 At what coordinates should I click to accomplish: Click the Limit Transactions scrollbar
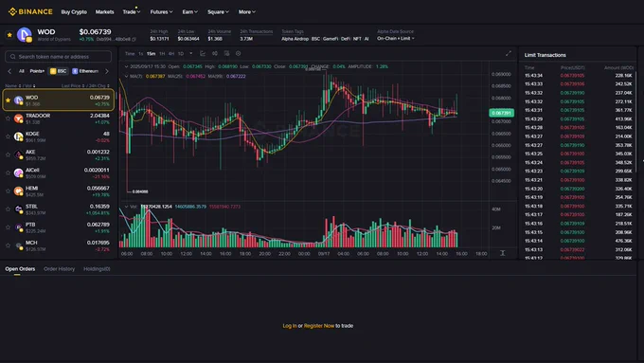coord(636,122)
